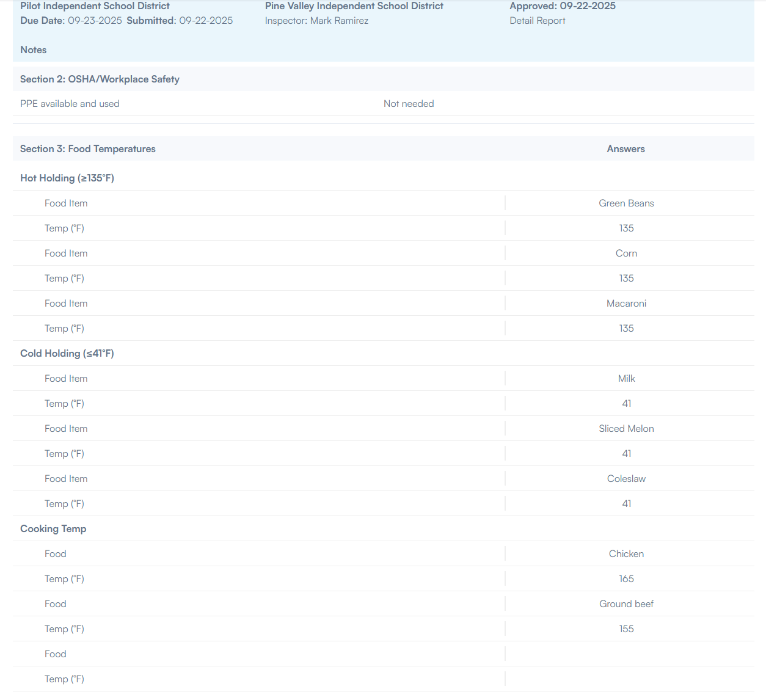The height and width of the screenshot is (700, 766).
Task: Select the Green Beans food item value
Action: click(x=626, y=203)
